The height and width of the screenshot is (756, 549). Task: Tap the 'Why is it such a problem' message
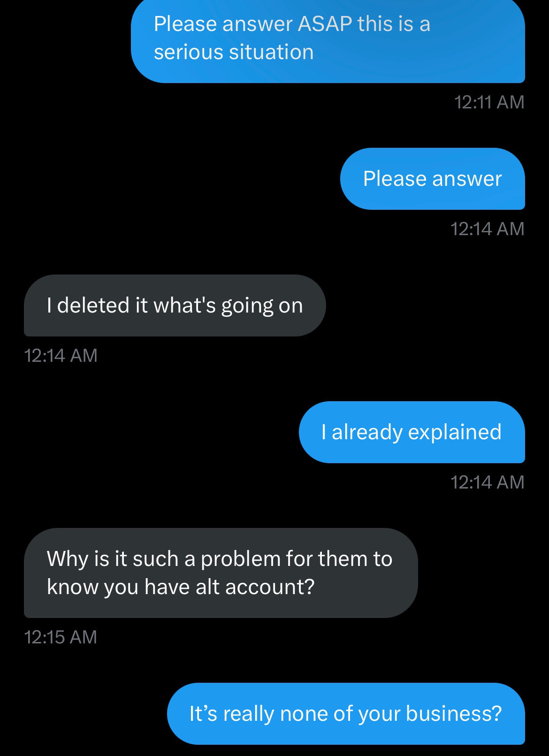tap(221, 573)
